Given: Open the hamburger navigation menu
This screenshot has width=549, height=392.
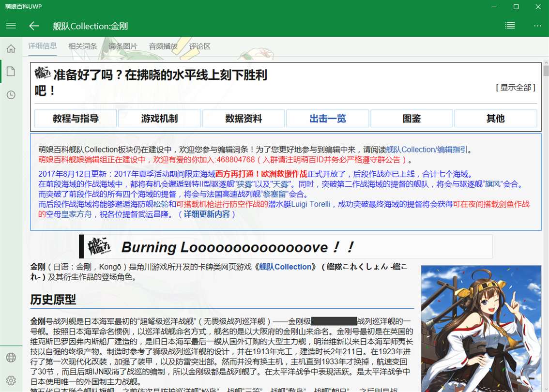Looking at the screenshot, I should click(x=11, y=26).
